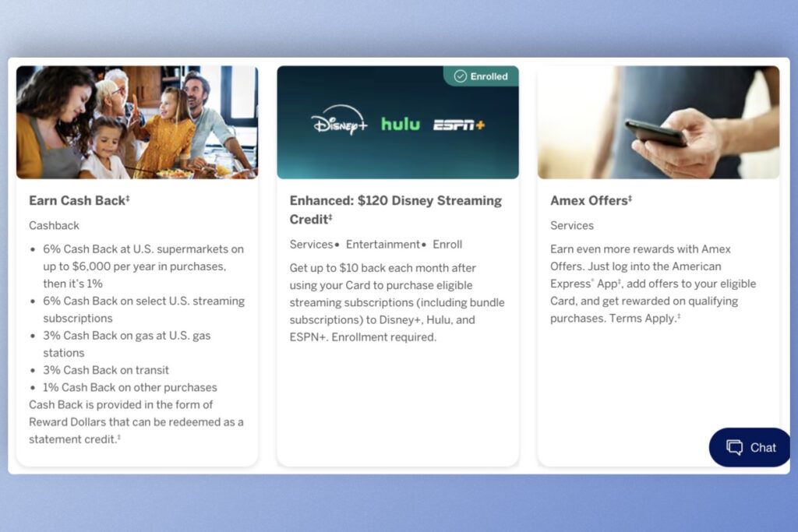The height and width of the screenshot is (532, 798).
Task: Select the Entertainment tag on Disney card
Action: click(383, 244)
